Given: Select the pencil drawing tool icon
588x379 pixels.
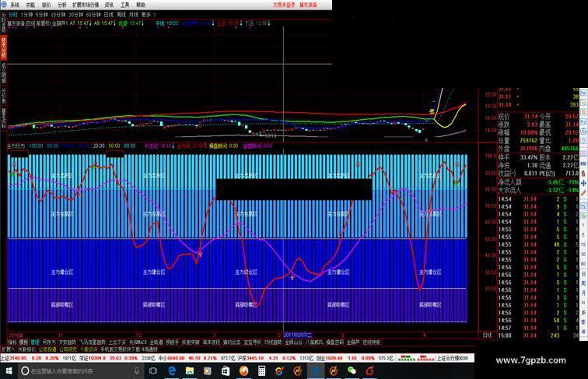Looking at the screenshot, I should click(583, 192).
